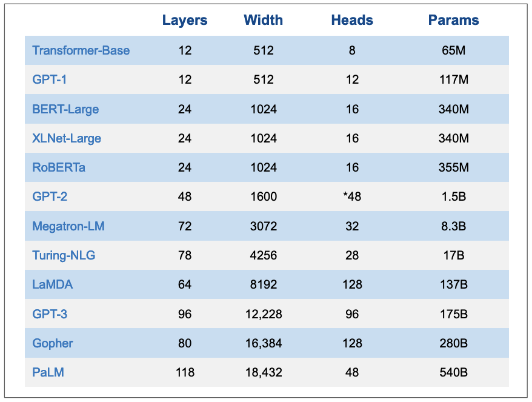Image resolution: width=532 pixels, height=402 pixels.
Task: Open the Transformer-Base link
Action: (x=81, y=50)
